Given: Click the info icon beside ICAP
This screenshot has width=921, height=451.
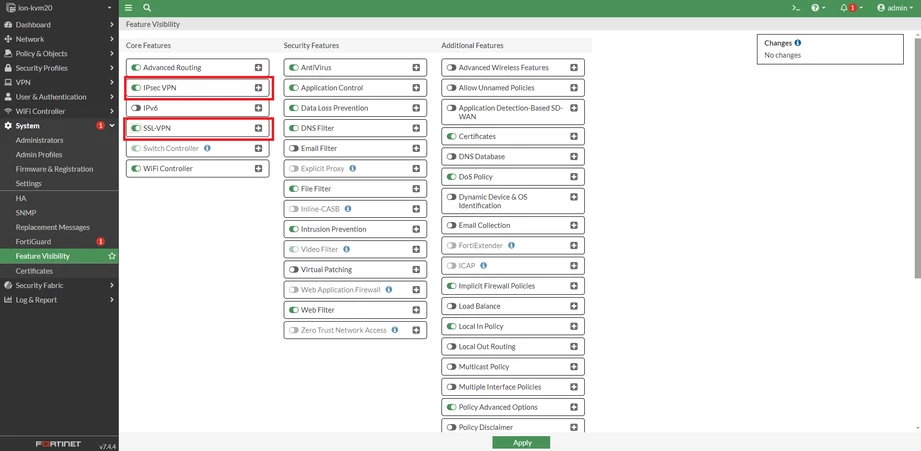Looking at the screenshot, I should pyautogui.click(x=483, y=265).
